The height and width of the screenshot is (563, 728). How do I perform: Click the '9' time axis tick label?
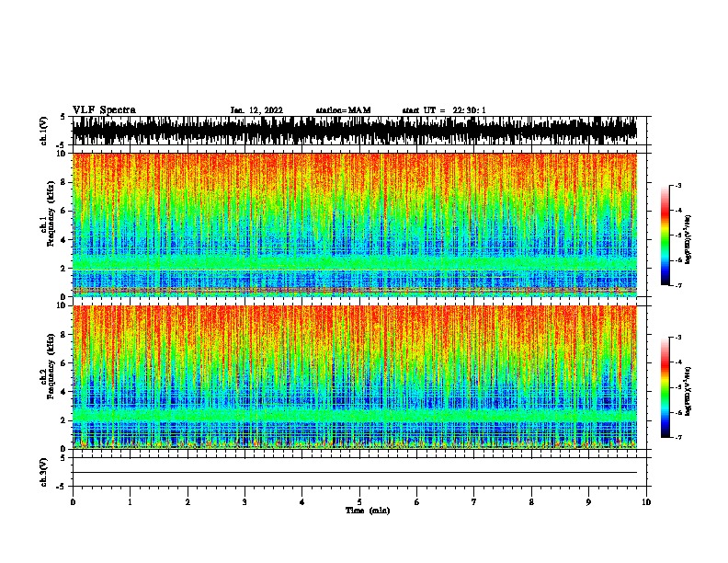[x=588, y=502]
